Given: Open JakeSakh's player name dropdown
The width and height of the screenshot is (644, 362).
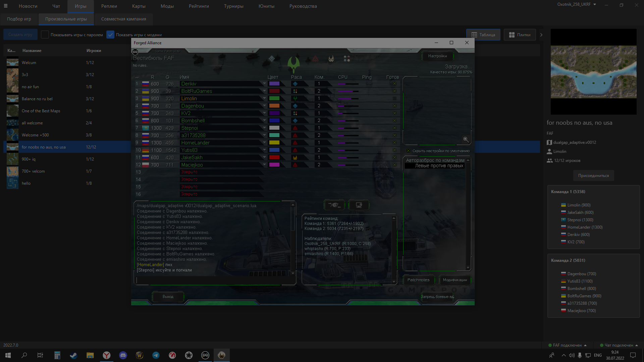Looking at the screenshot, I should pos(264,158).
